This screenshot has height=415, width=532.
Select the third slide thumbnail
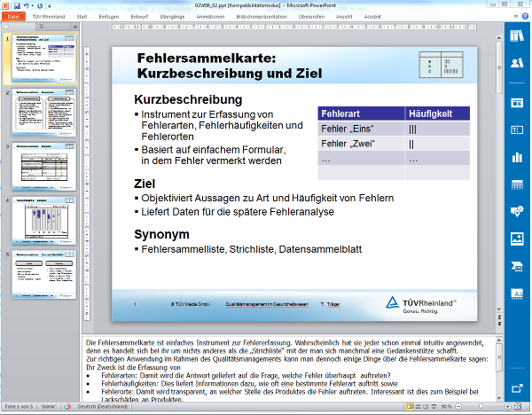click(x=50, y=165)
